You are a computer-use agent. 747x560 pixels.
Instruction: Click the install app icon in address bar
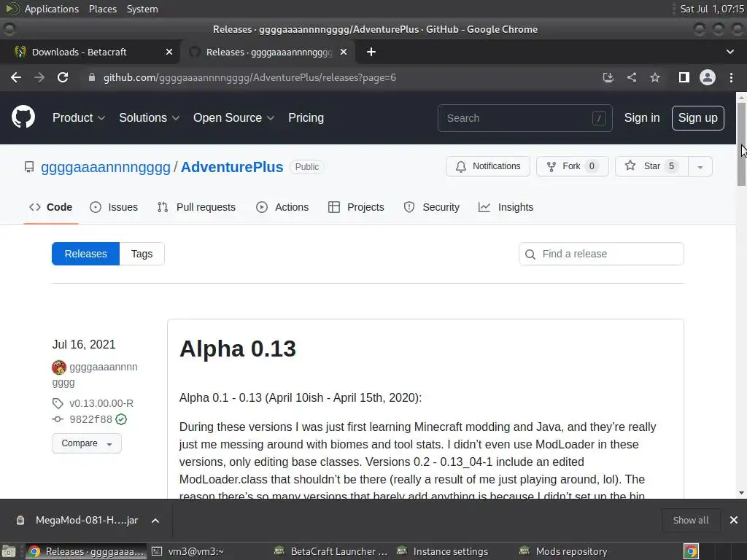[x=608, y=77]
